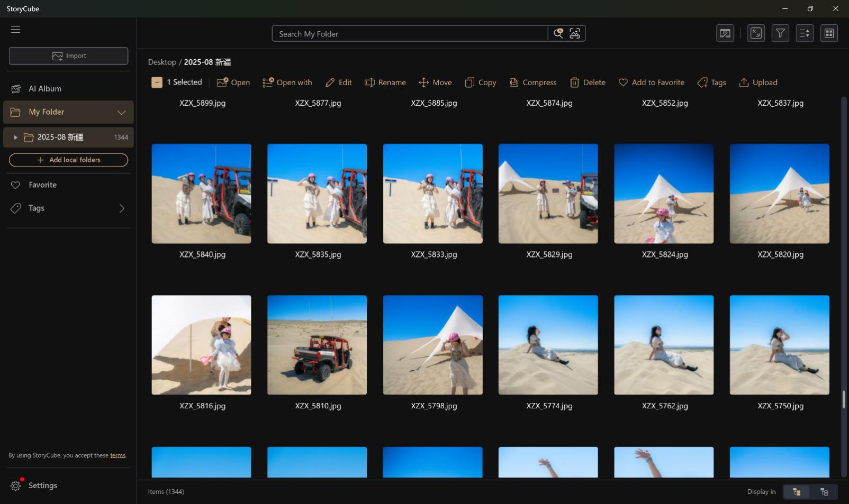Click the Add local folders button
The image size is (849, 504).
click(68, 160)
